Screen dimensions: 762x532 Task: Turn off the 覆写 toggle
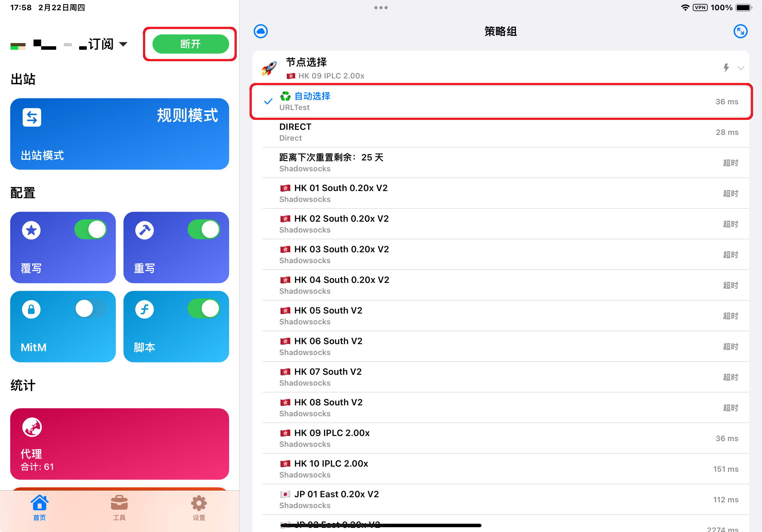(90, 229)
